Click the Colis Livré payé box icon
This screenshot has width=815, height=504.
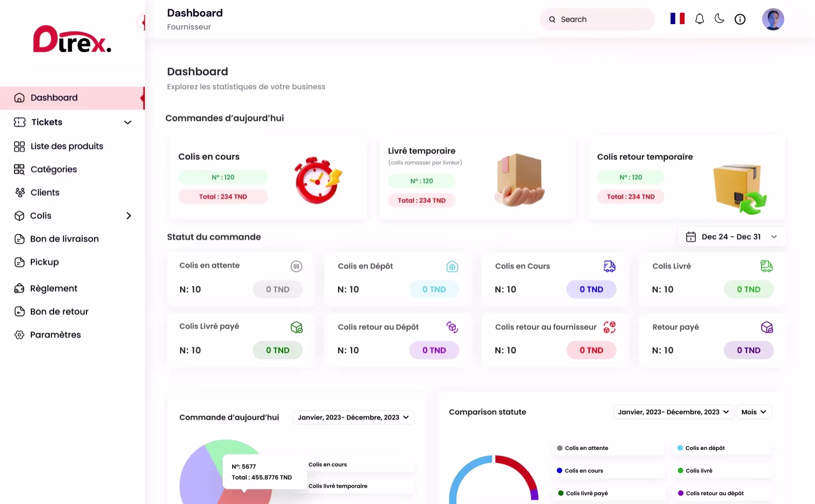coord(296,327)
